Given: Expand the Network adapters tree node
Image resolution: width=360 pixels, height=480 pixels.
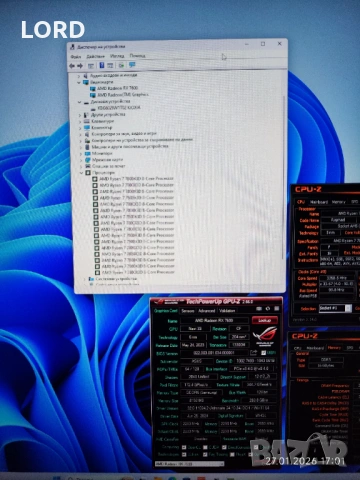Looking at the screenshot, I should point(81,160).
